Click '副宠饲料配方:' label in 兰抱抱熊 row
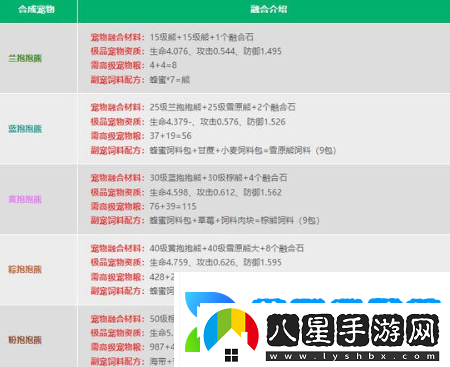 pos(118,80)
